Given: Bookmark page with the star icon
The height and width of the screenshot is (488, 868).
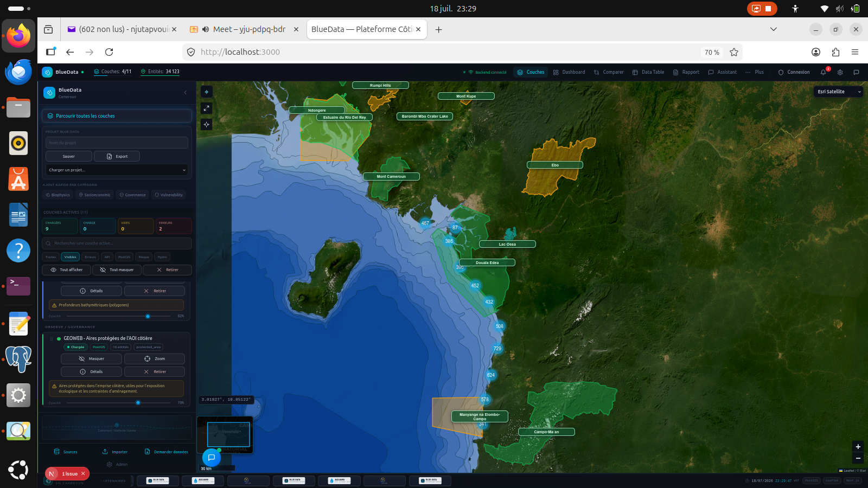Looking at the screenshot, I should (x=734, y=52).
